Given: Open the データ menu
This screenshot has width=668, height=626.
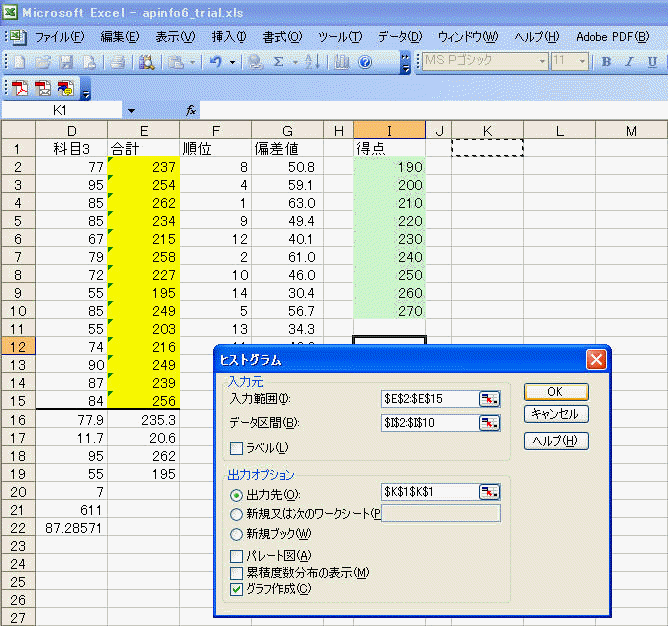Looking at the screenshot, I should [x=400, y=37].
